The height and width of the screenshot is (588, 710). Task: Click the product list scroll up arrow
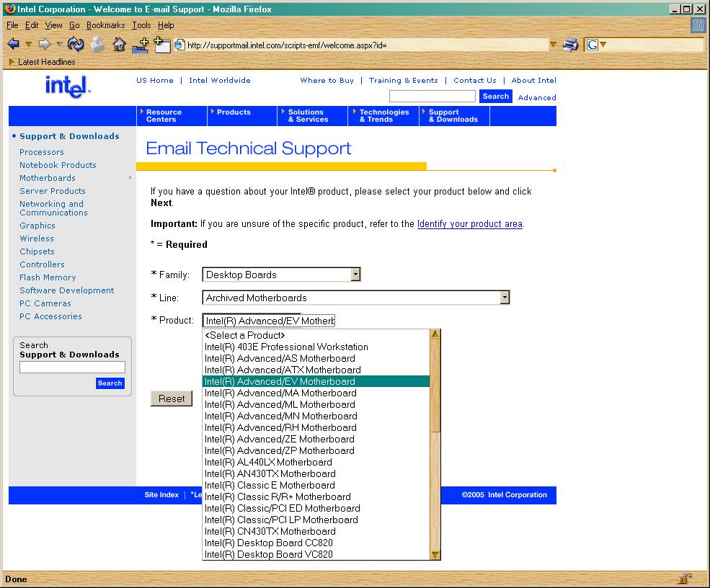(435, 334)
